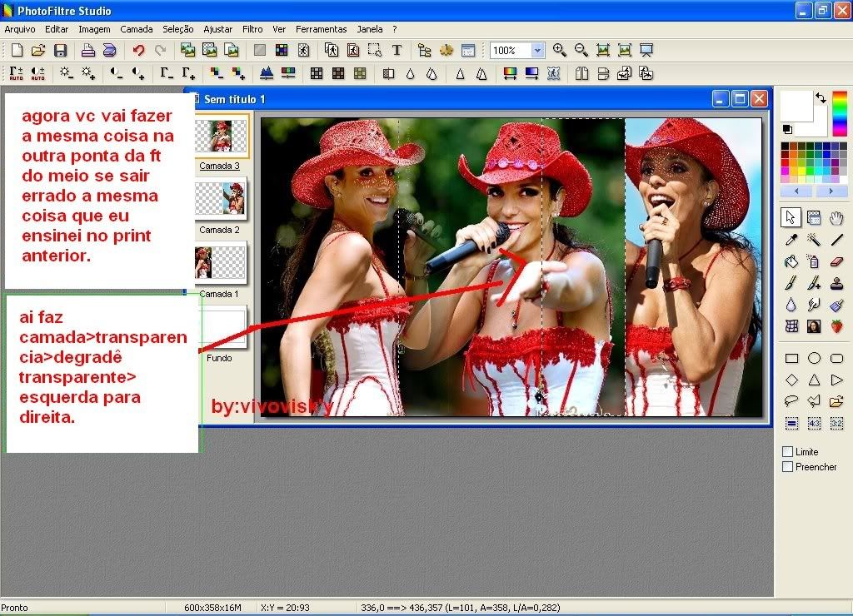This screenshot has height=616, width=853.
Task: Swap foreground and background colors
Action: [x=821, y=97]
